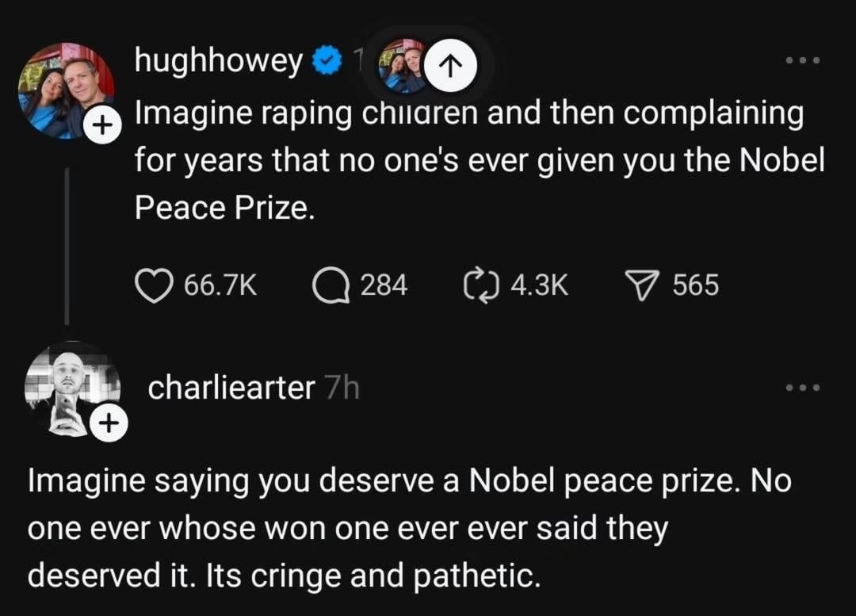Open more options for hughhowey's post

coord(802,60)
